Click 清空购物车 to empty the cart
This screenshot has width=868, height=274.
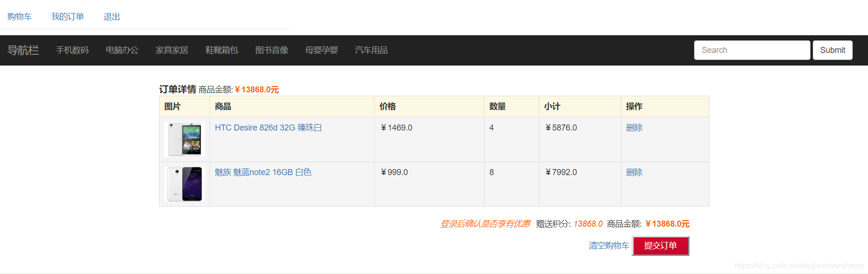[609, 246]
